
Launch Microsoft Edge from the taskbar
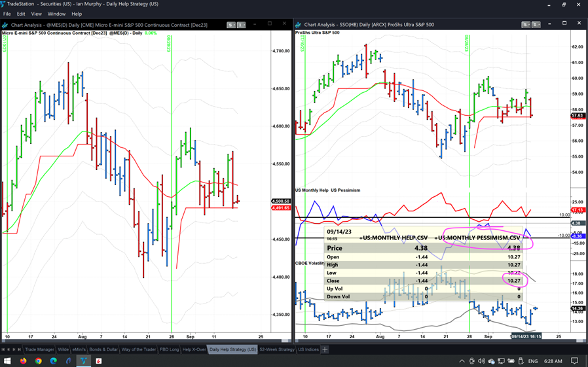pos(54,360)
